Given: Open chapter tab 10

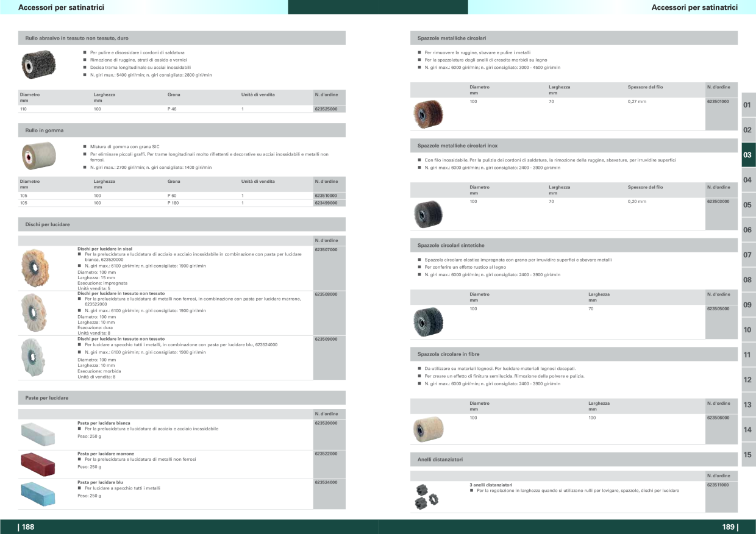Looking at the screenshot, I should tap(748, 330).
